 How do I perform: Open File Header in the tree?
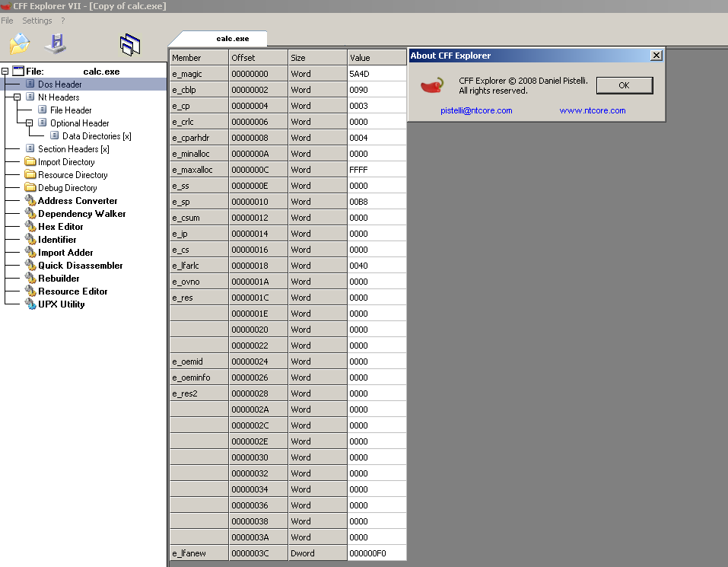[71, 110]
